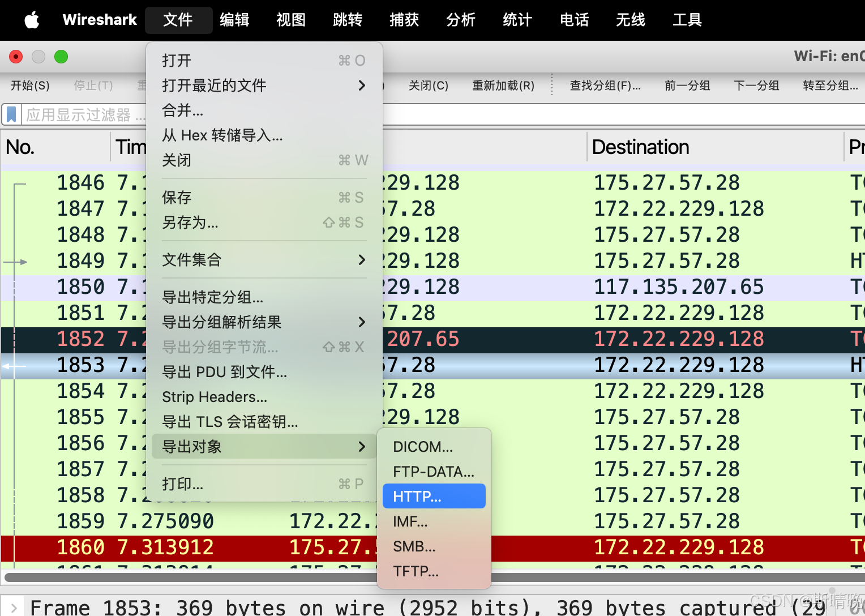Open the Apple menu
The width and height of the screenshot is (865, 616).
pos(32,20)
